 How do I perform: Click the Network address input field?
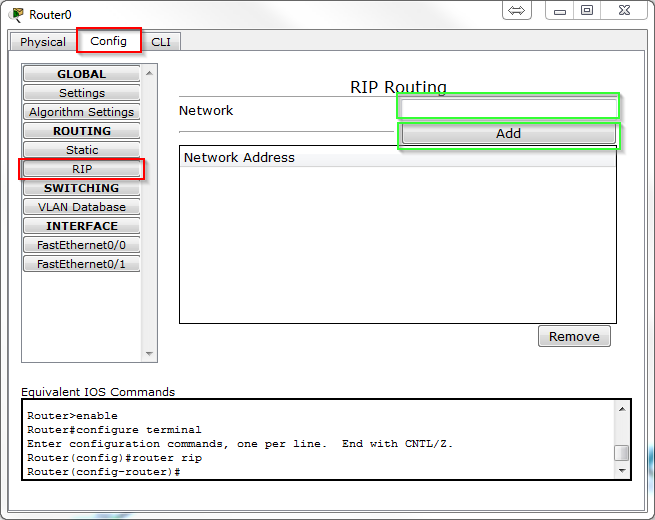(x=508, y=107)
